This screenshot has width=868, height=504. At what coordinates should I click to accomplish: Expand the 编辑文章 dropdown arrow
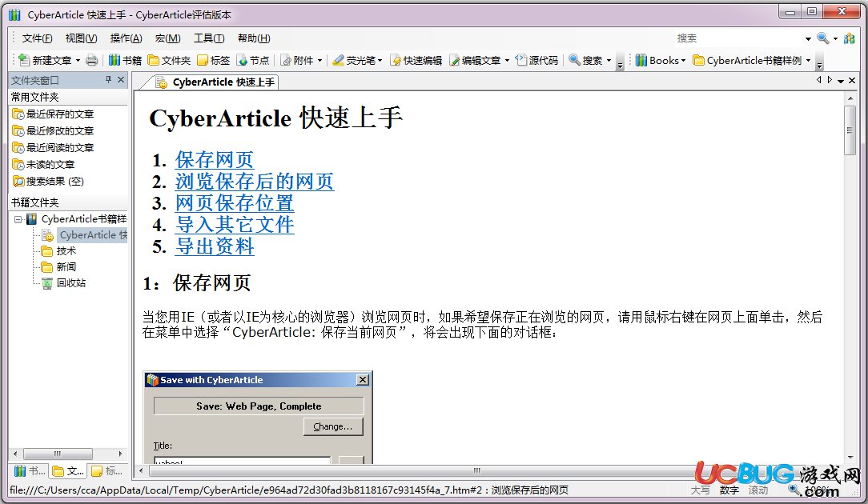[507, 60]
